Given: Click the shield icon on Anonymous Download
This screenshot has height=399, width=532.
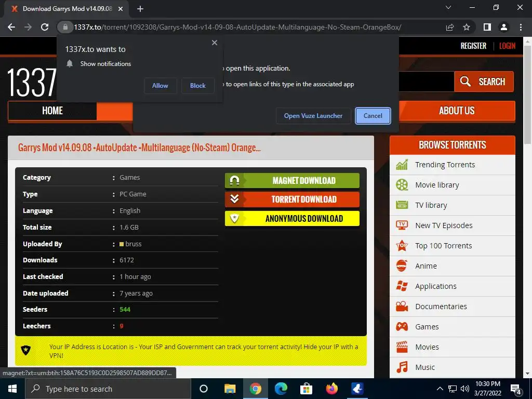Looking at the screenshot, I should pyautogui.click(x=234, y=219).
